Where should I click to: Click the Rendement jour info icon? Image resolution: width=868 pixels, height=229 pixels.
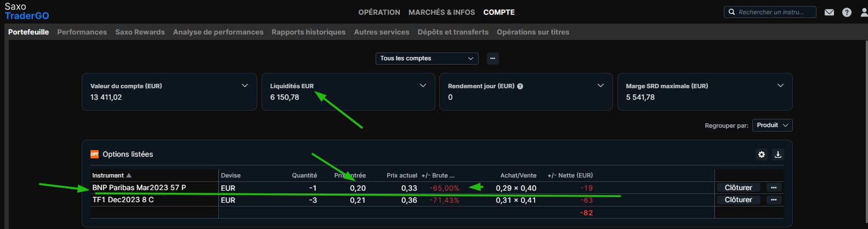520,86
